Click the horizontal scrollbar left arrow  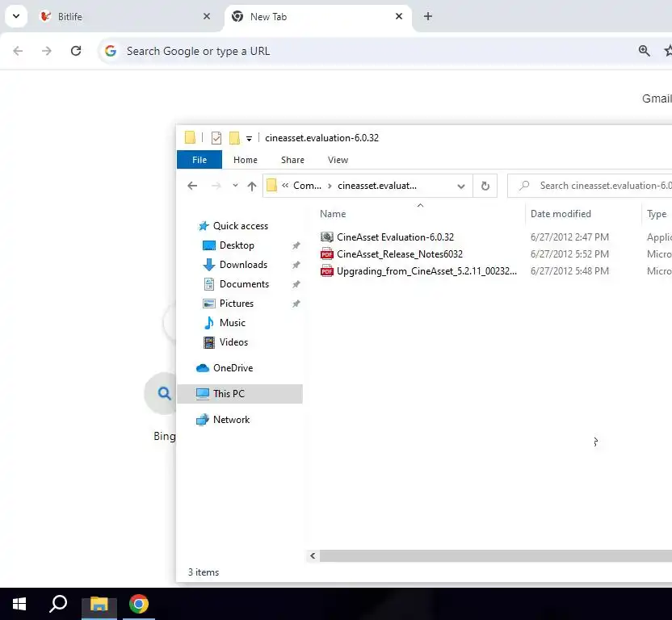(313, 555)
